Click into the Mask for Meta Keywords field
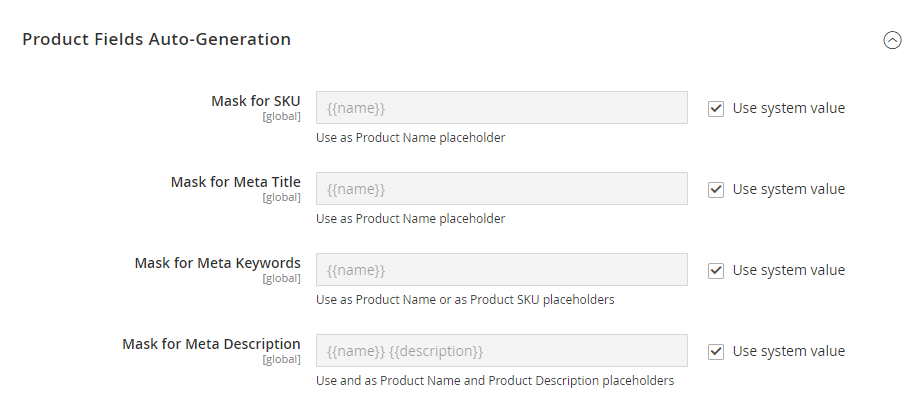Screen dimensions: 911x401 [501, 270]
